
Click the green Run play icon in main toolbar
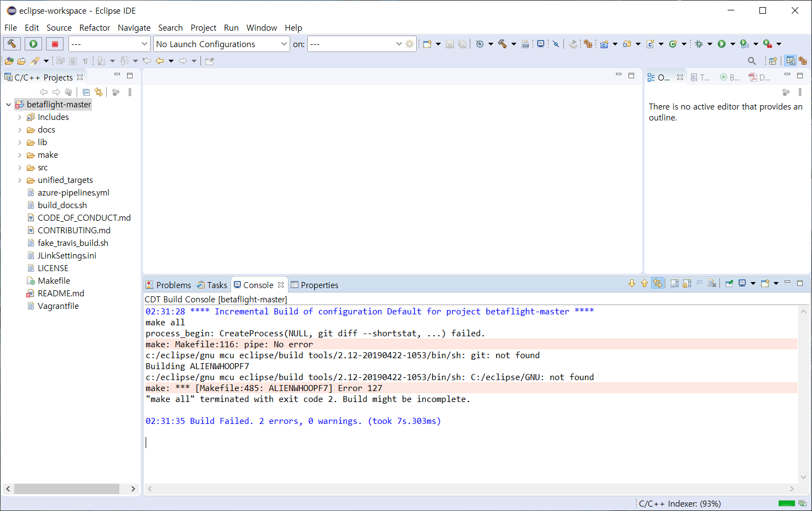coord(722,44)
